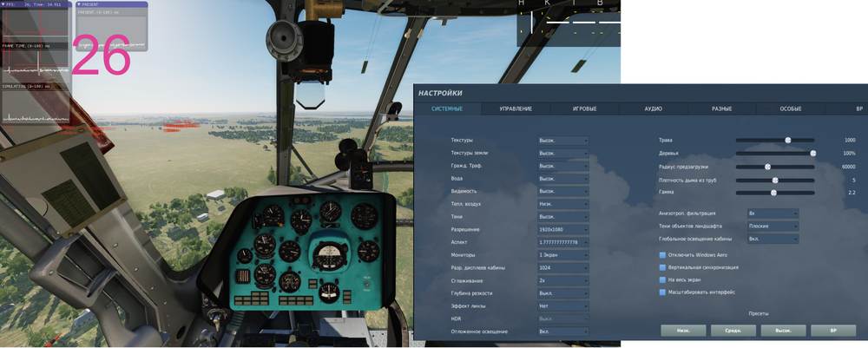Open the АУДИО tab

click(654, 109)
